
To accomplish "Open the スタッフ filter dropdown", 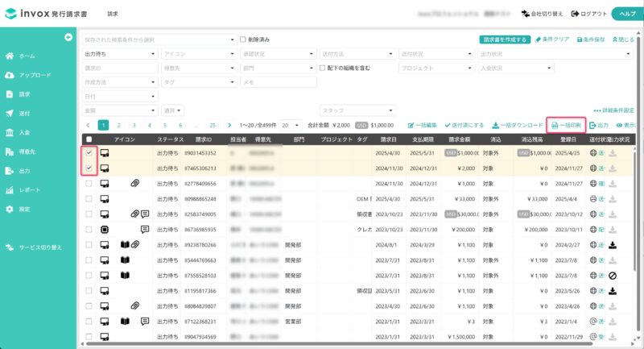I will coord(357,110).
